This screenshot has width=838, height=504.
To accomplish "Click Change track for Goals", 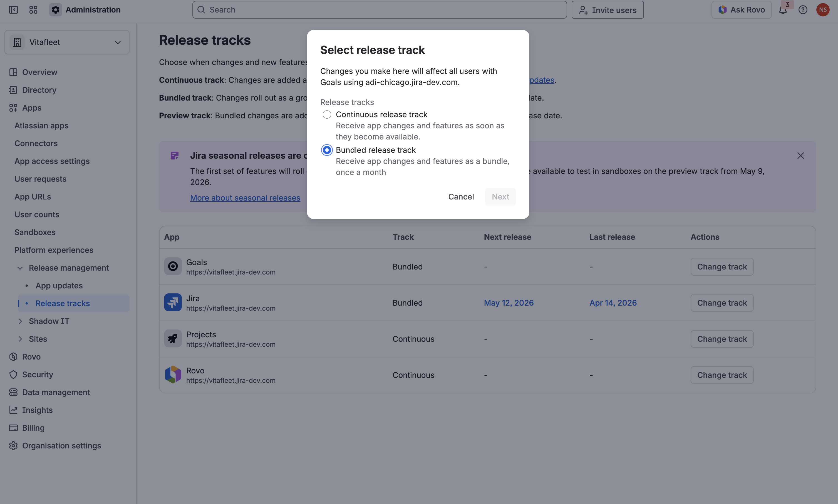I will point(722,267).
